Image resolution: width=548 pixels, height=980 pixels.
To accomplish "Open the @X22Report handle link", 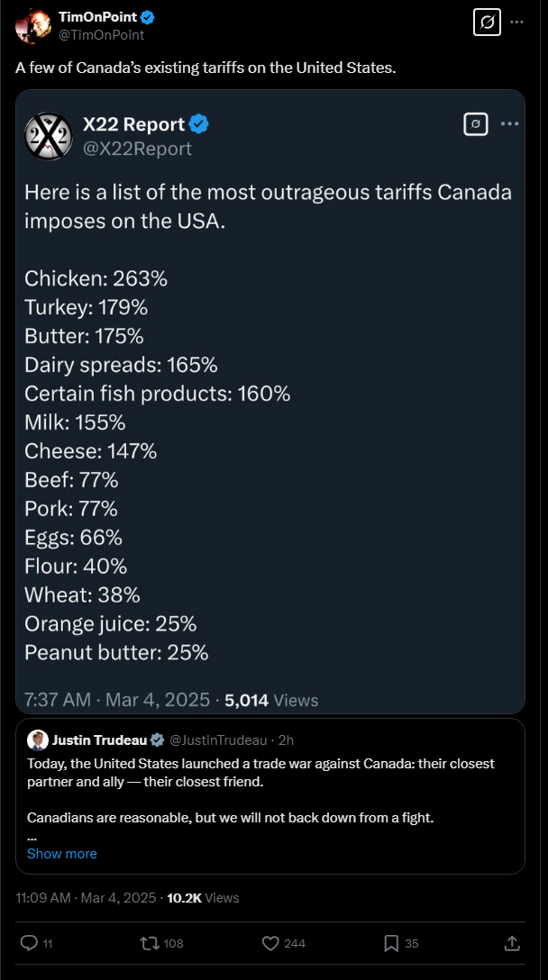I will (137, 149).
